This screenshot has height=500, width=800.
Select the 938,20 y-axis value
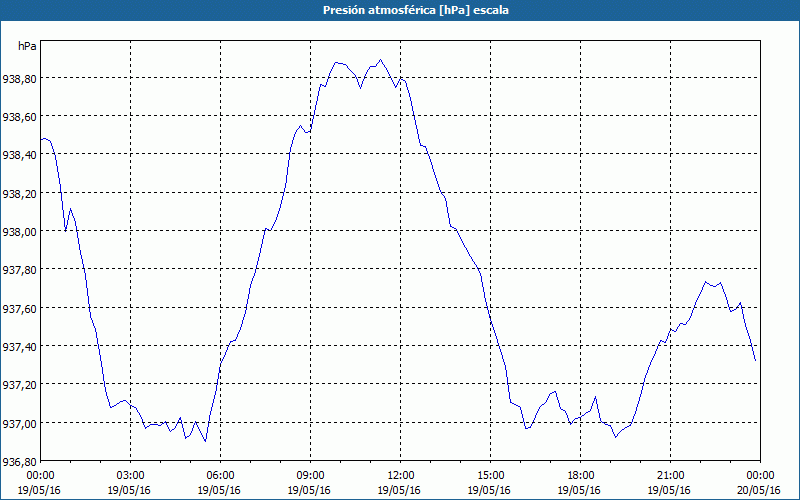(x=19, y=194)
